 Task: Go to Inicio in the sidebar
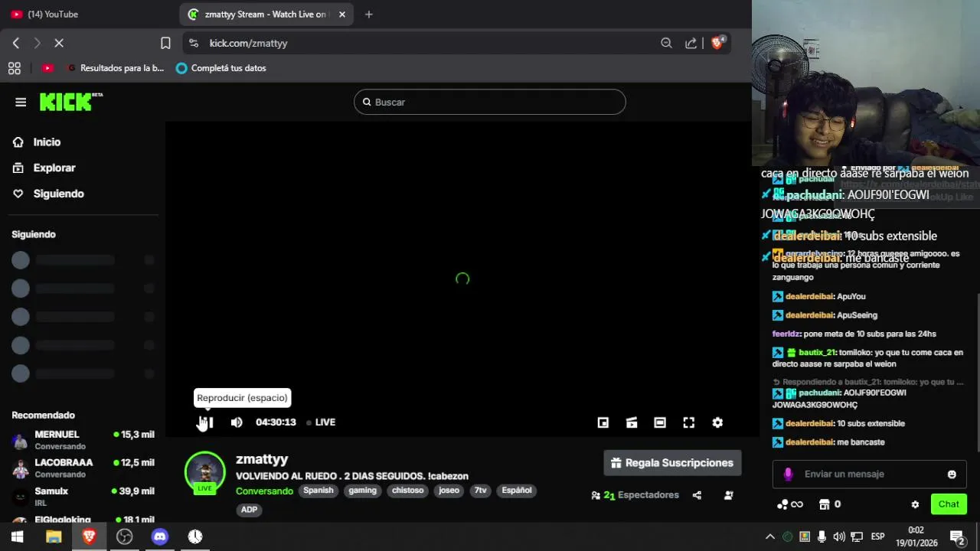pos(37,142)
